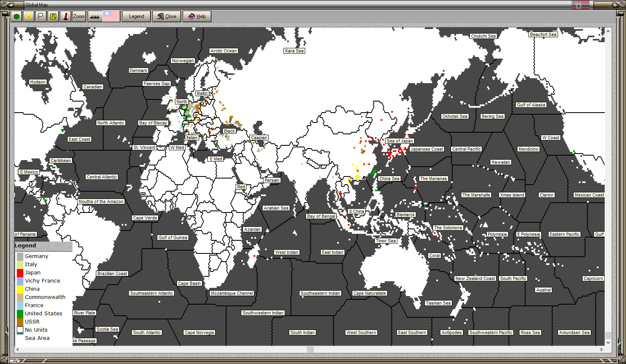Screen dimensions: 626x364
Task: Click the Mouths of the Amazon label
Action: point(101,201)
